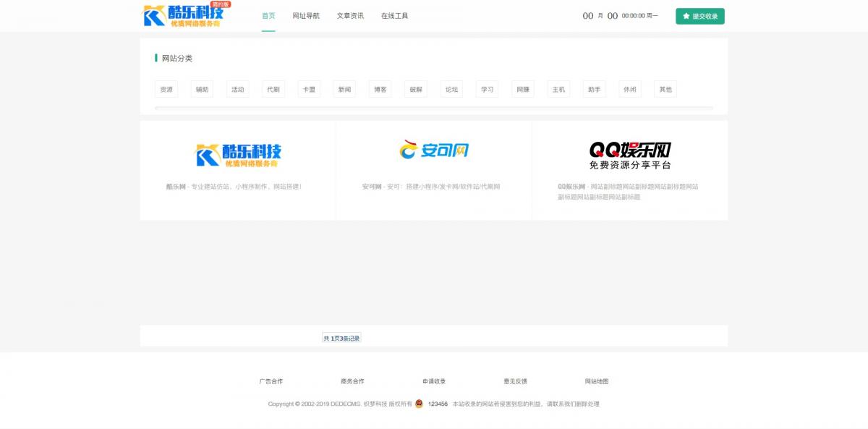The image size is (868, 429).
Task: Click the 酷乐网 title link text
Action: click(x=176, y=187)
